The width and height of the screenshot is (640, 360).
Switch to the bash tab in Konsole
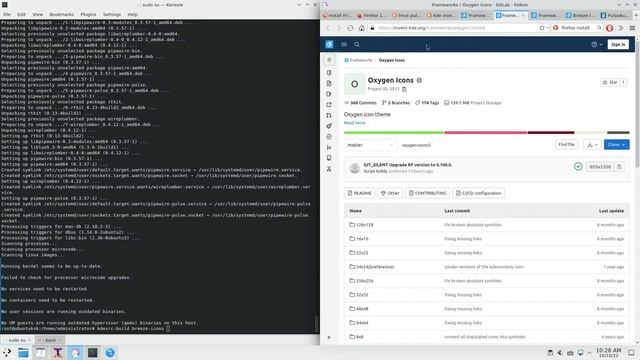point(49,340)
